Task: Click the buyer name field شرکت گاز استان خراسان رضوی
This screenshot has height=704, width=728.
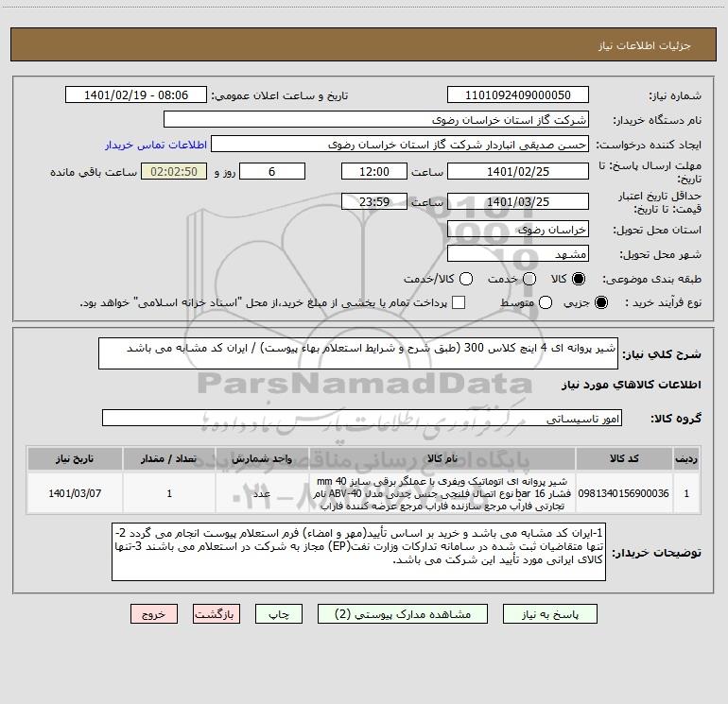Action: (x=376, y=119)
